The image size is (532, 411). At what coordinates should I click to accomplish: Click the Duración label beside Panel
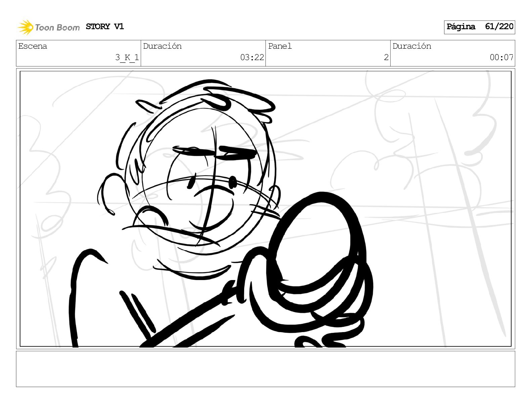pos(412,46)
